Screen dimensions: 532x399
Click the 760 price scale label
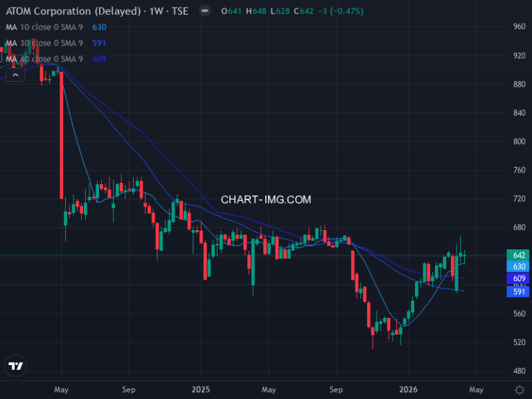(519, 170)
